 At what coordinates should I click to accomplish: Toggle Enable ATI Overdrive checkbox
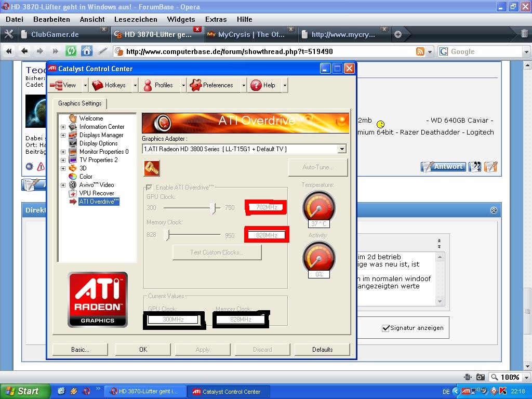(x=149, y=187)
